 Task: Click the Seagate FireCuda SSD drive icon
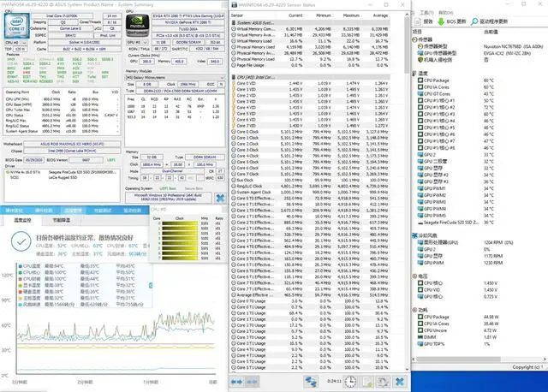click(420, 223)
